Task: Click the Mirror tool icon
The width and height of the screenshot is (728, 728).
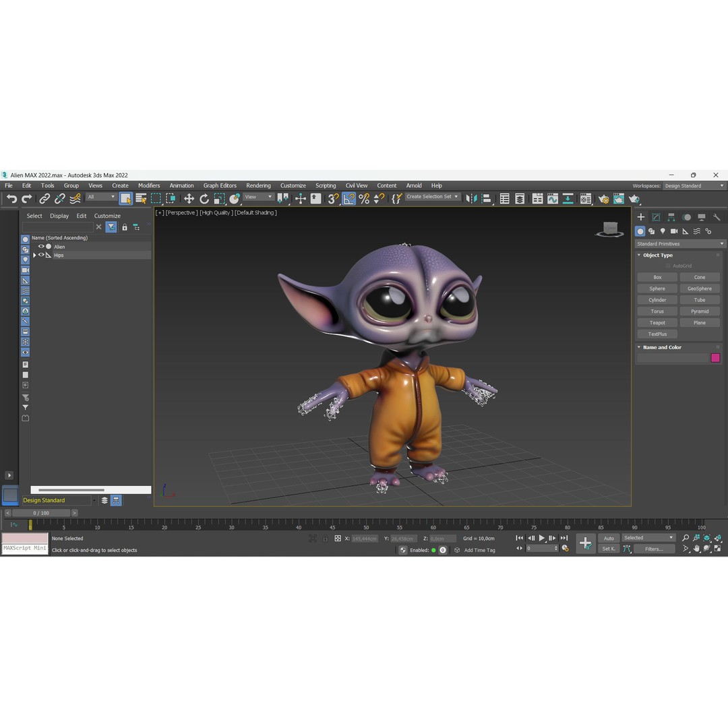Action: click(x=471, y=199)
